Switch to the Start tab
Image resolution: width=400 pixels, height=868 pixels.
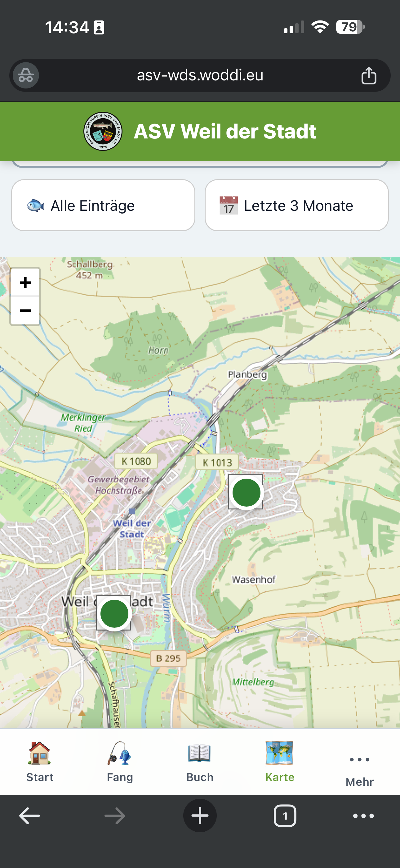(40, 762)
